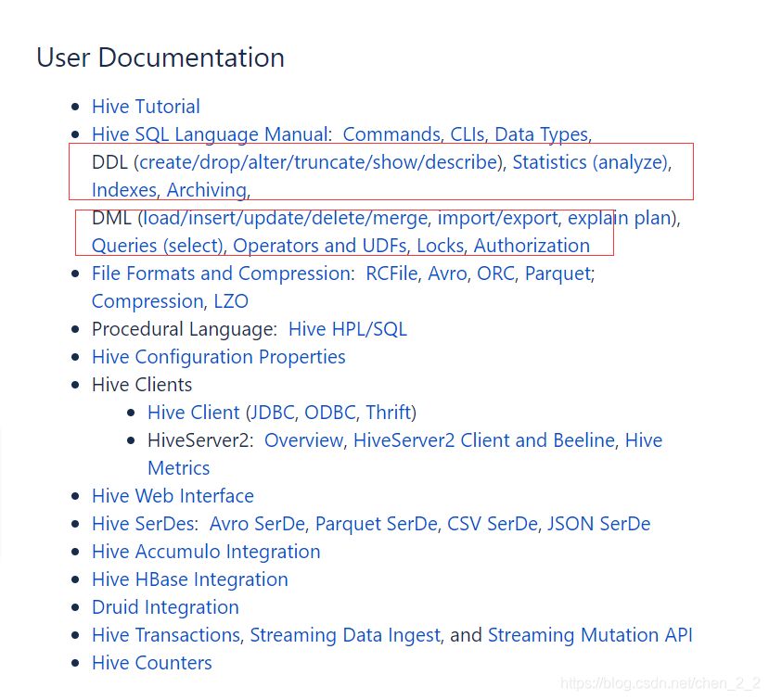The height and width of the screenshot is (700, 769).
Task: Open the LZO link
Action: (231, 301)
